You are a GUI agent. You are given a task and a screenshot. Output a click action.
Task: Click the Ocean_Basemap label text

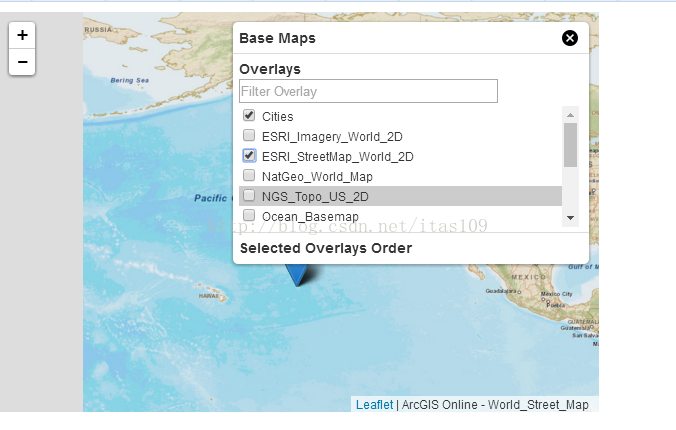point(310,216)
